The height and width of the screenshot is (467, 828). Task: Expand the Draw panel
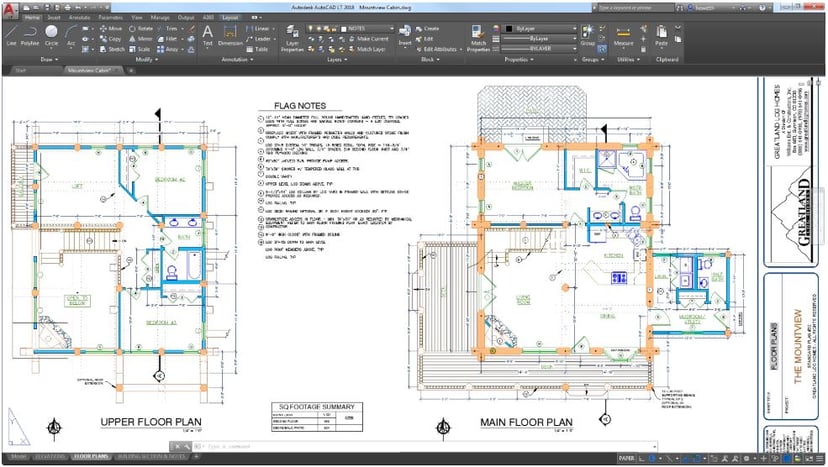tap(48, 60)
